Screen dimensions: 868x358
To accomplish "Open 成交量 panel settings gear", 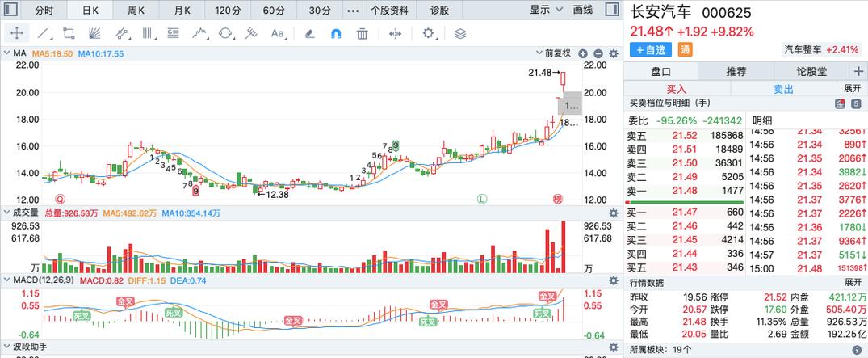I will pos(614,213).
